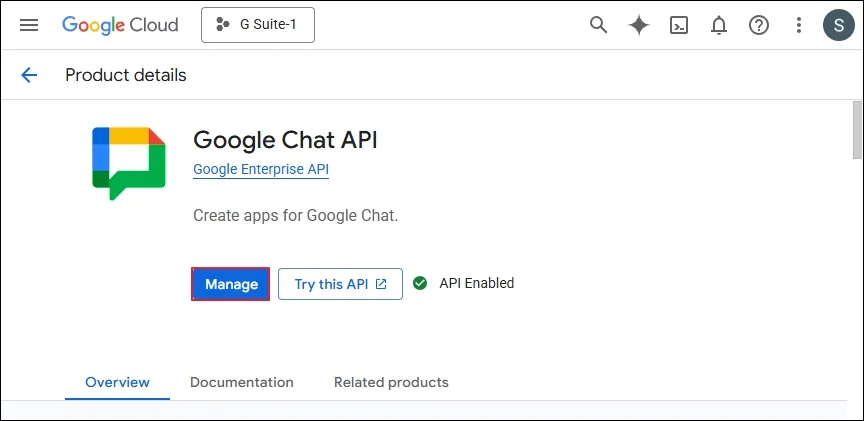Click the 'Create apps for Google Chat.' text

[295, 215]
